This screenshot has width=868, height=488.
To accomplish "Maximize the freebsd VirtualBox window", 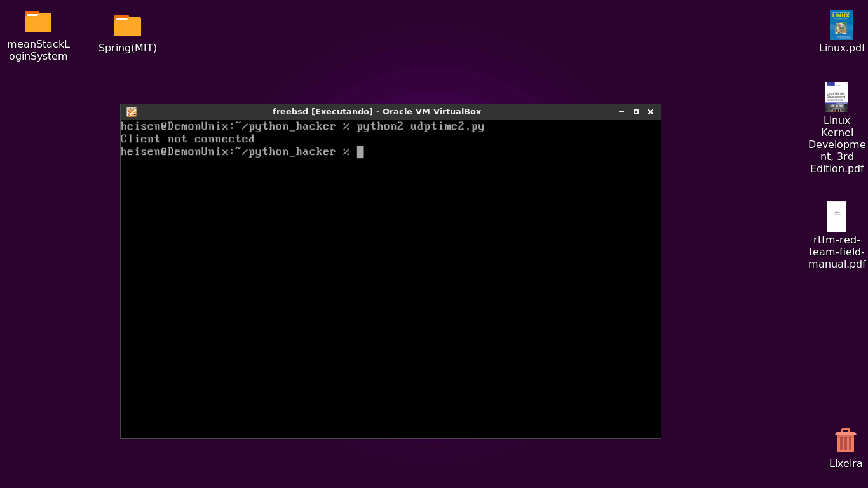I will [x=636, y=112].
